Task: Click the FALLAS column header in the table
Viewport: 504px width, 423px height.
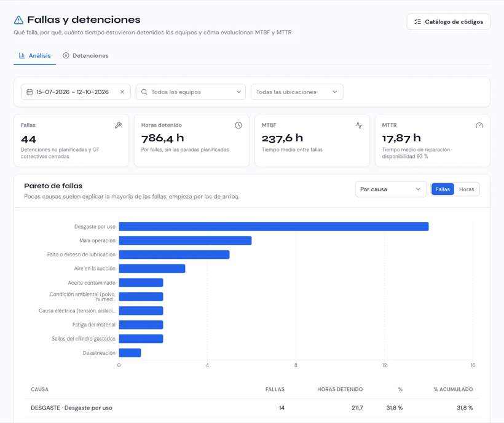Action: pos(275,389)
